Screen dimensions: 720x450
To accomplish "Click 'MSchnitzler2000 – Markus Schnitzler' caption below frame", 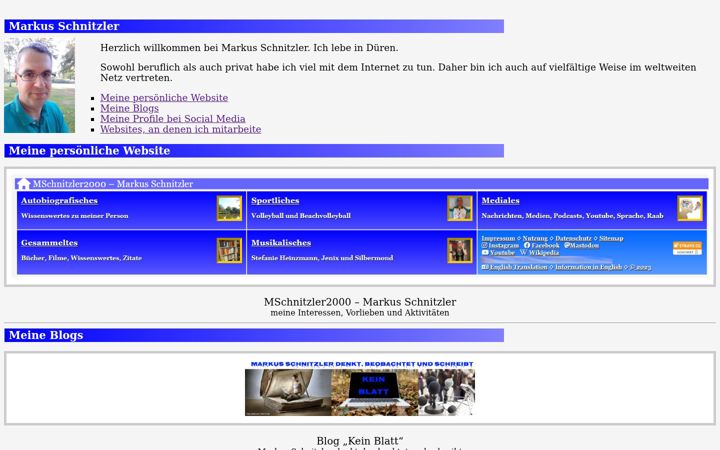I will (x=360, y=302).
